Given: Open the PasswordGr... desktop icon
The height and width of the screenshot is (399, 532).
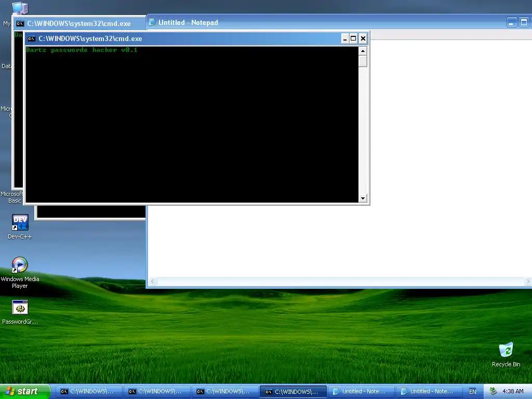Looking at the screenshot, I should coord(20,312).
